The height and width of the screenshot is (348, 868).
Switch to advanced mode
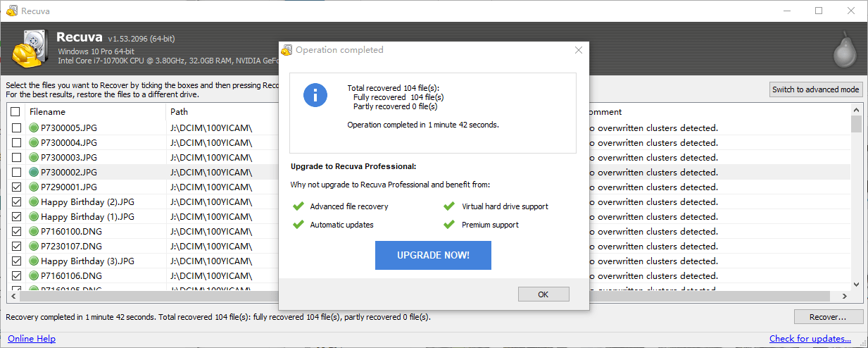click(x=815, y=89)
